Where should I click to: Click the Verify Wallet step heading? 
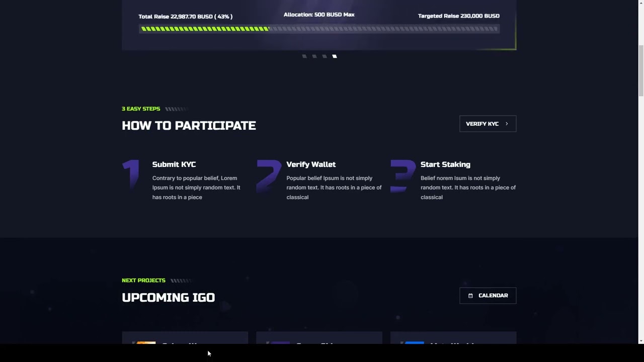tap(311, 164)
